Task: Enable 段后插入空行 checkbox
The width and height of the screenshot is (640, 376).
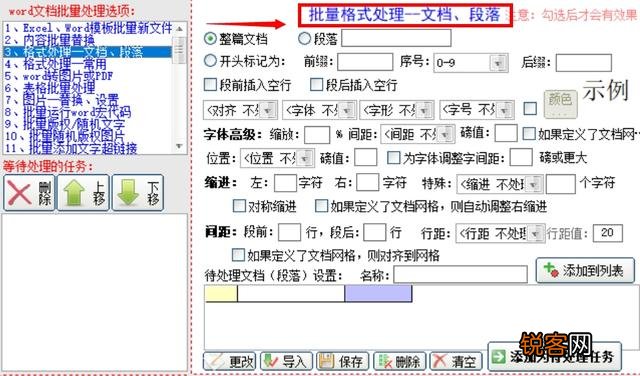Action: 316,85
